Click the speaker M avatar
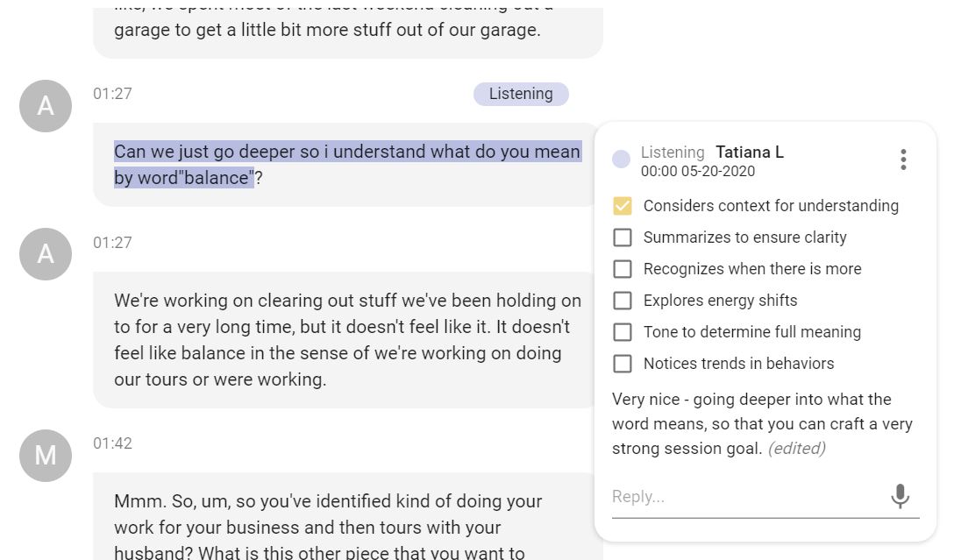954x560 pixels. pos(46,456)
